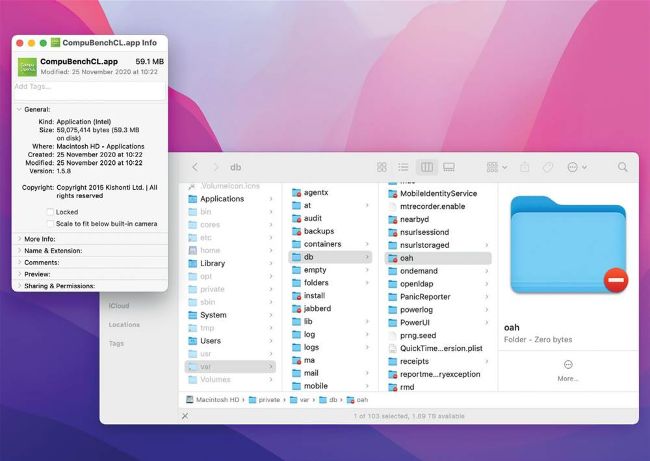
Task: Expand the Sharing & Permissions section
Action: (19, 285)
